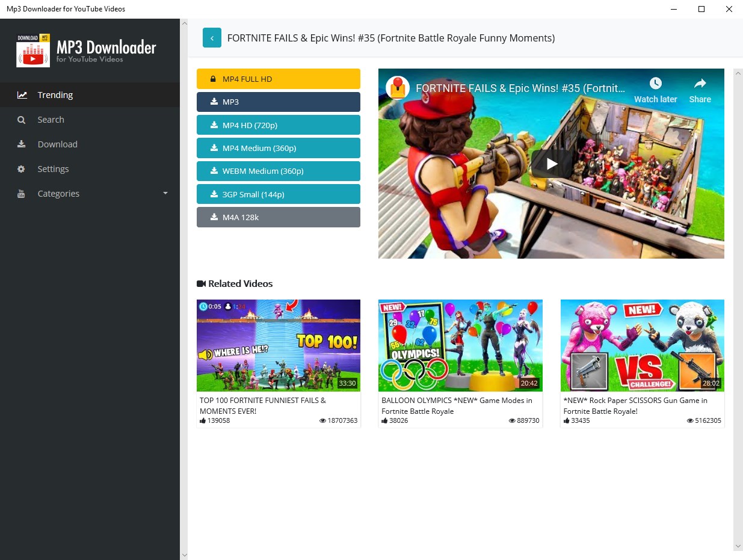Click like count 139058

tap(215, 420)
